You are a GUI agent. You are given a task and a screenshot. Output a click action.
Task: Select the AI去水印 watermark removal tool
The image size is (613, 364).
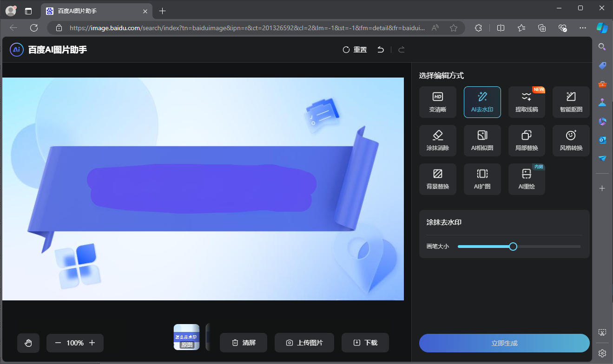coord(482,102)
